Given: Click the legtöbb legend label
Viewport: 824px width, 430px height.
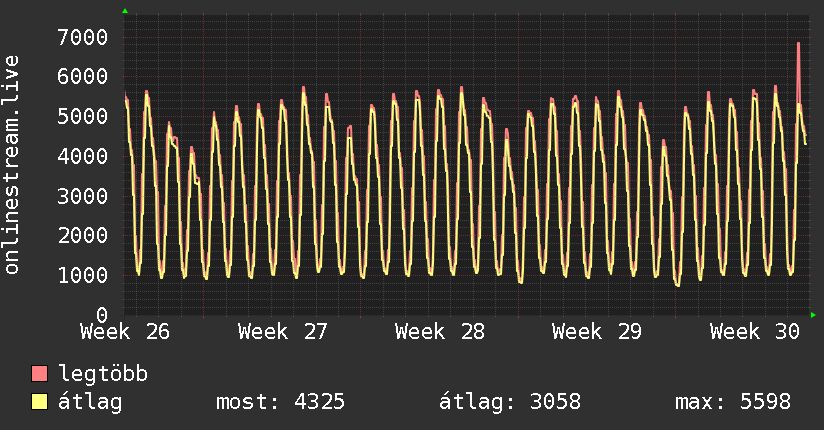Looking at the screenshot, I should tap(103, 374).
